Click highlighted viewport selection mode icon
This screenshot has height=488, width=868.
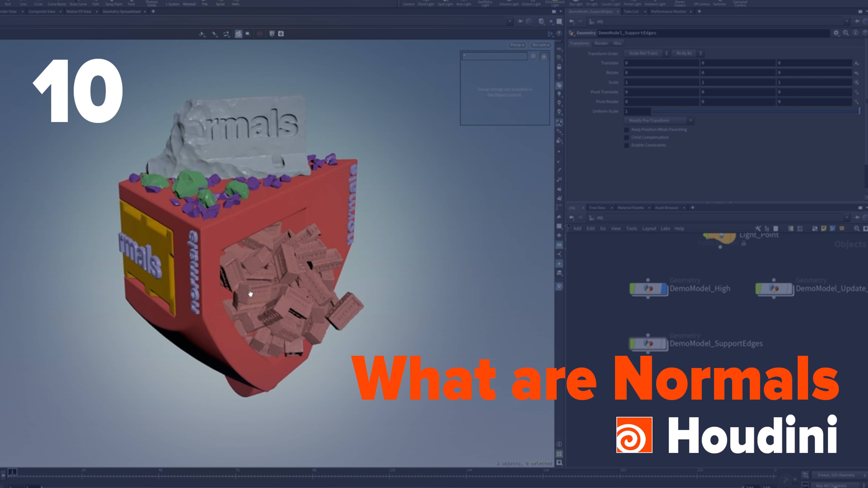[x=238, y=34]
